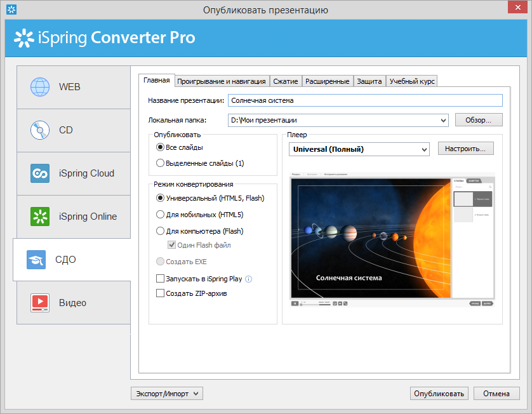Select the СДО graduation cap icon
Screen dimensions: 532x414
click(x=36, y=260)
